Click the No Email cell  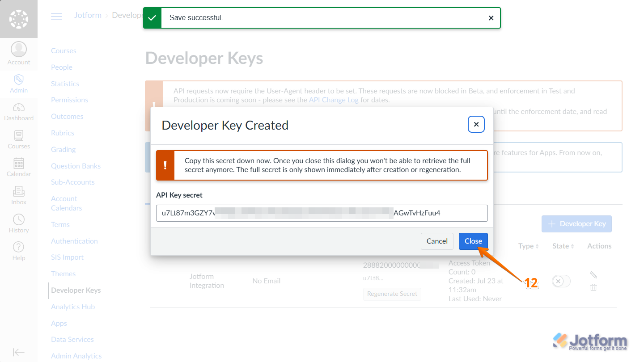267,281
